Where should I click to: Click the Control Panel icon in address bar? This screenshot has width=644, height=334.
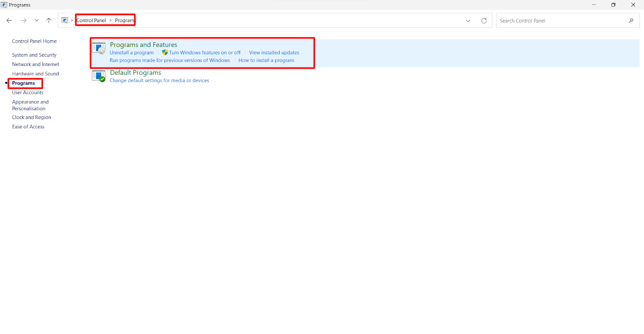coord(65,21)
